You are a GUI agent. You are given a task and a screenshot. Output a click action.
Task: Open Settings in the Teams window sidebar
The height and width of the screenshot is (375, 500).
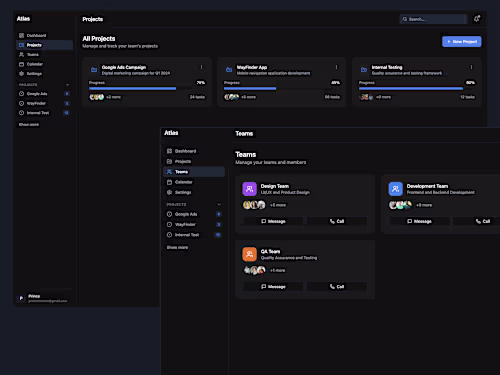pos(194,192)
